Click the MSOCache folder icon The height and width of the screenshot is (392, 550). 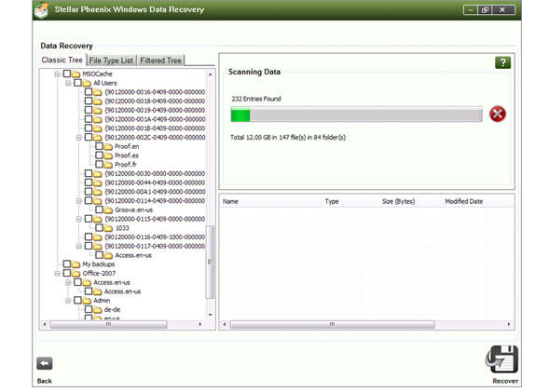click(76, 74)
